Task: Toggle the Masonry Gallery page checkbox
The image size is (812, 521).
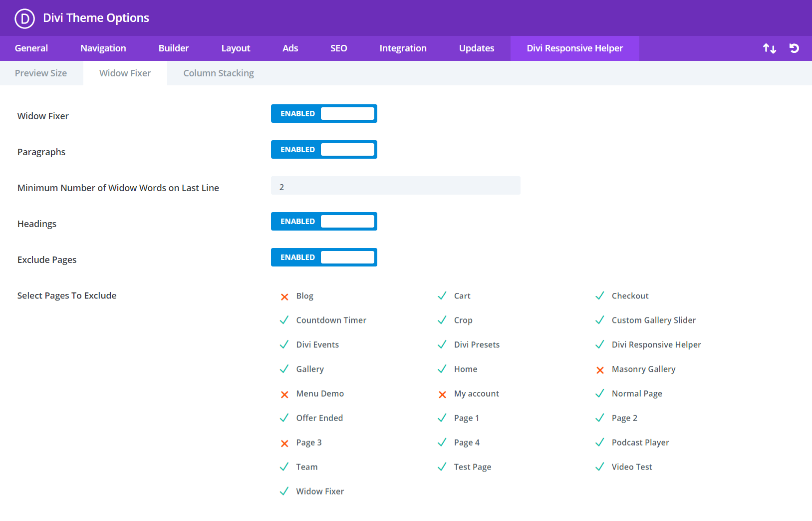Action: pyautogui.click(x=600, y=370)
